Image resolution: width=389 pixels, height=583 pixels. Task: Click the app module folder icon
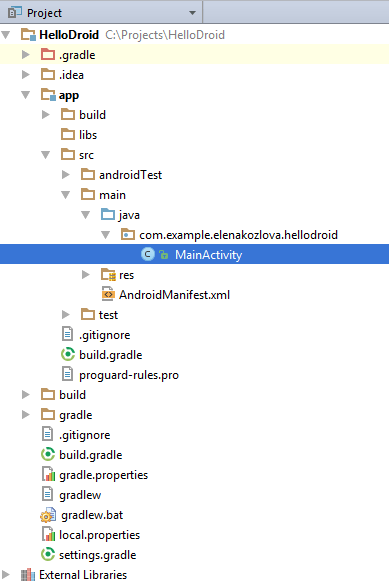coord(48,94)
